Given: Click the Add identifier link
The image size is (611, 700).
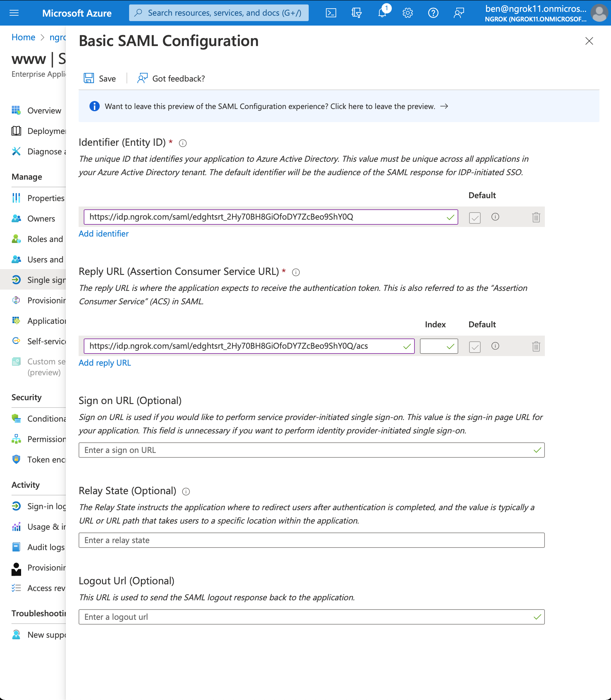Looking at the screenshot, I should (104, 234).
